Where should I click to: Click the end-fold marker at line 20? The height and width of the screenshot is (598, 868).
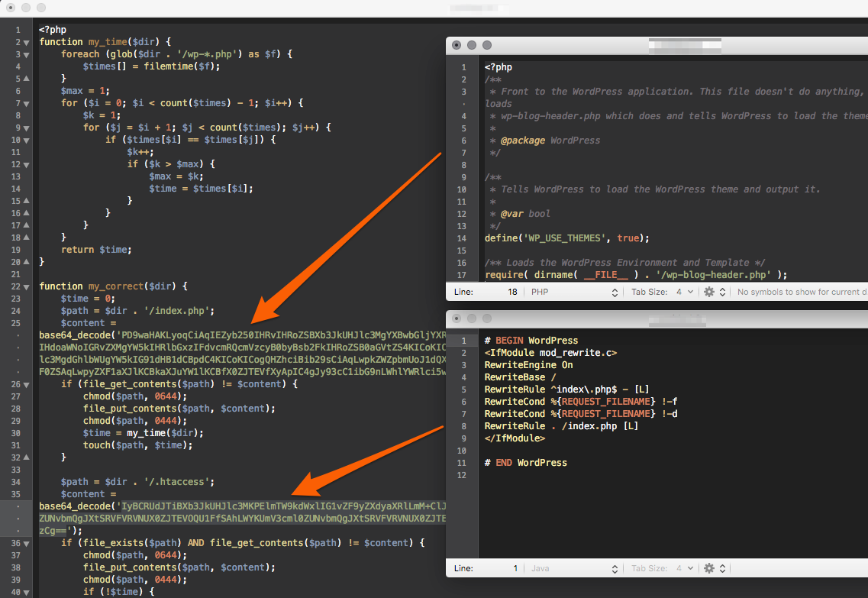tap(26, 262)
